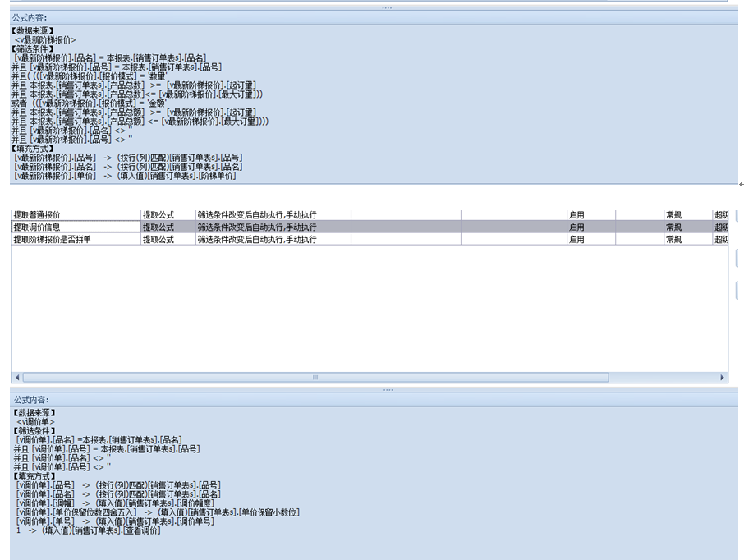Click execution mode cell of 提取调价信息 row
Screen dimensions: 744x560
(273, 227)
